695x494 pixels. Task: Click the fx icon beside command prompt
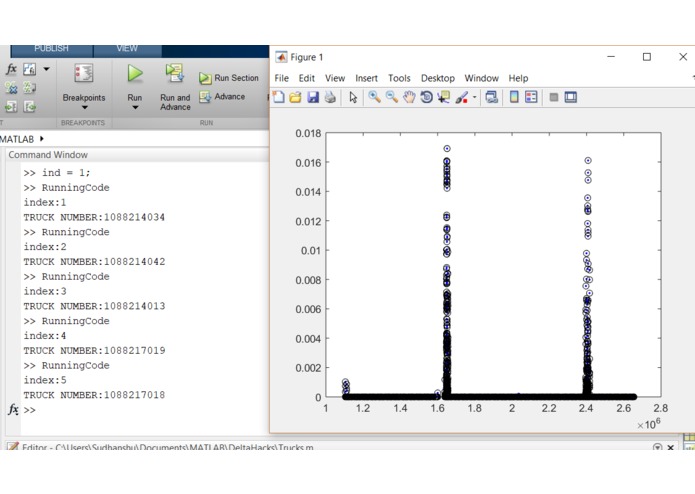pos(13,409)
